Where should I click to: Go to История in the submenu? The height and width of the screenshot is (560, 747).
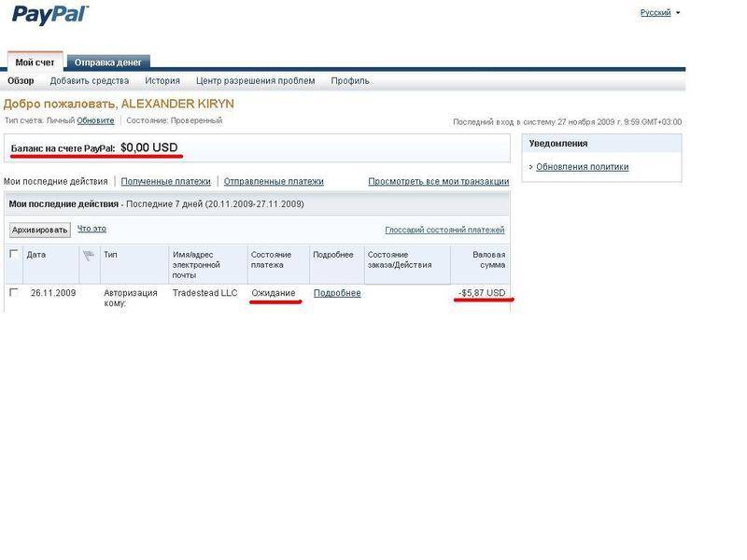click(162, 81)
